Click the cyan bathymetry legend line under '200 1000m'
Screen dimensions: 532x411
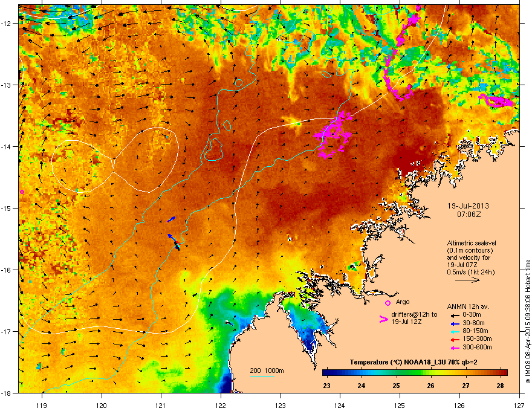(x=262, y=376)
